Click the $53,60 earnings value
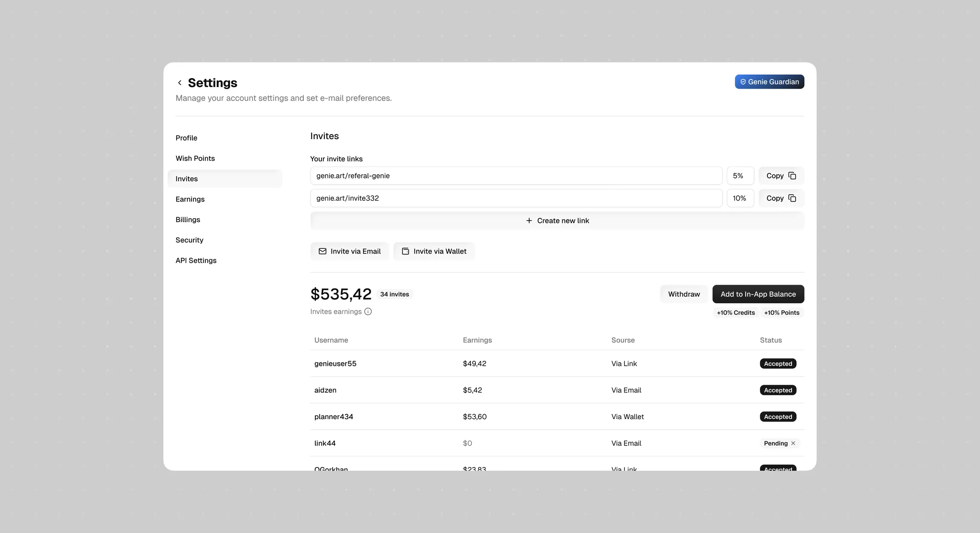The image size is (980, 533). pos(475,417)
